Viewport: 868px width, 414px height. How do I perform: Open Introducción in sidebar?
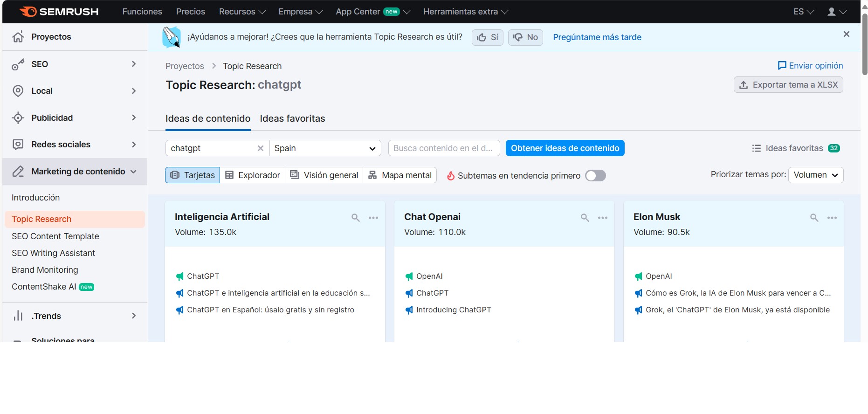pos(36,198)
